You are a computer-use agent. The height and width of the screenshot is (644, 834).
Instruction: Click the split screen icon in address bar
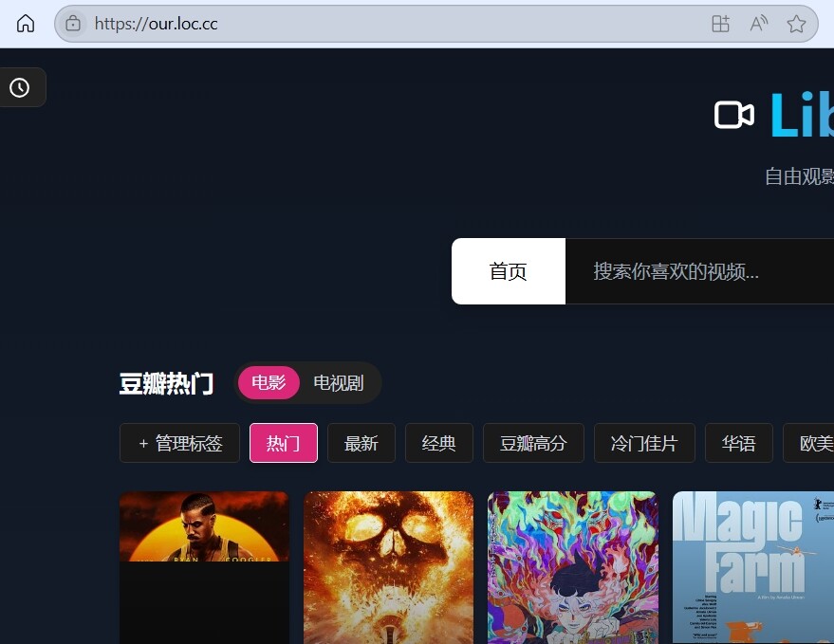[720, 24]
